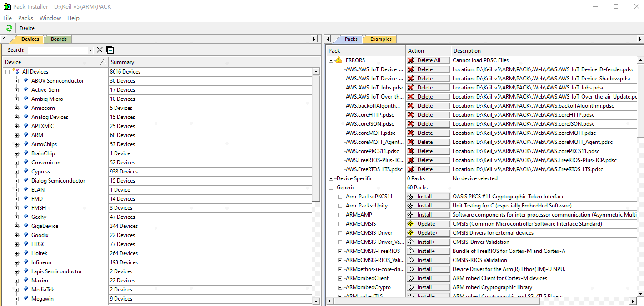Click the blue diamond icon for GigaDevice
This screenshot has width=644, height=306.
pyautogui.click(x=26, y=226)
